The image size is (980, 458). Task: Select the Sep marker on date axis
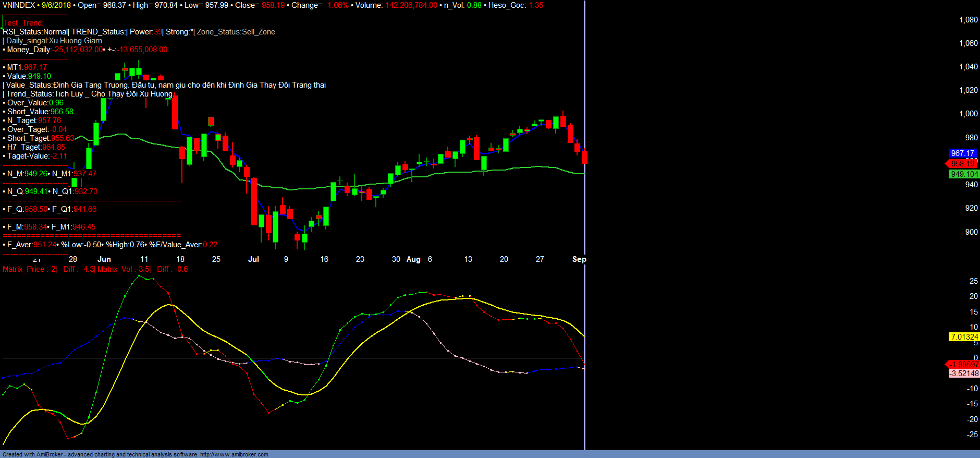(x=579, y=259)
